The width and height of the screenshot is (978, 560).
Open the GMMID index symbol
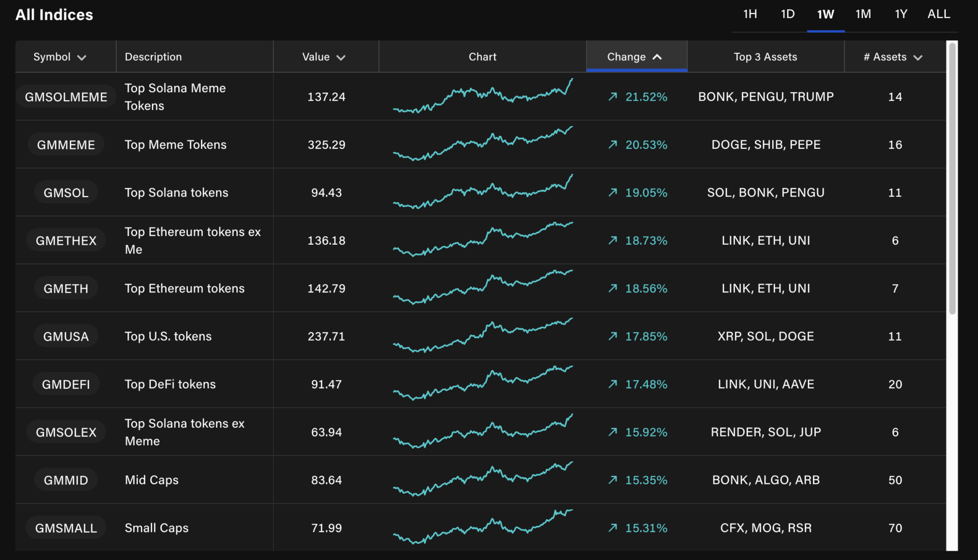[66, 480]
